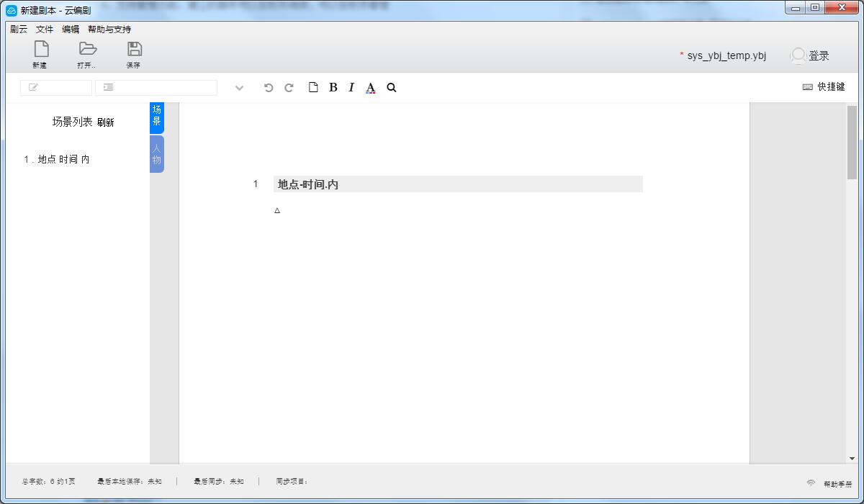The width and height of the screenshot is (864, 504).
Task: Click the blank page icon in the format bar
Action: click(313, 88)
